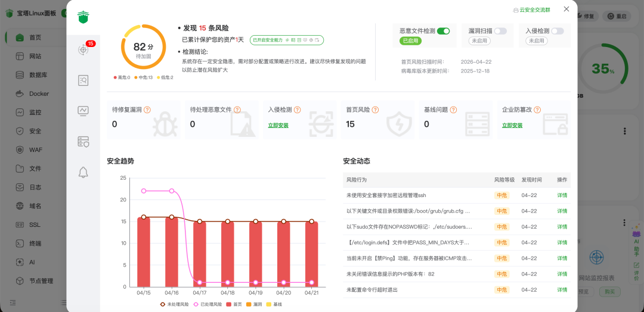This screenshot has width=644, height=312.
Task: Click the 04/15 red bar in chart
Action: 143,252
